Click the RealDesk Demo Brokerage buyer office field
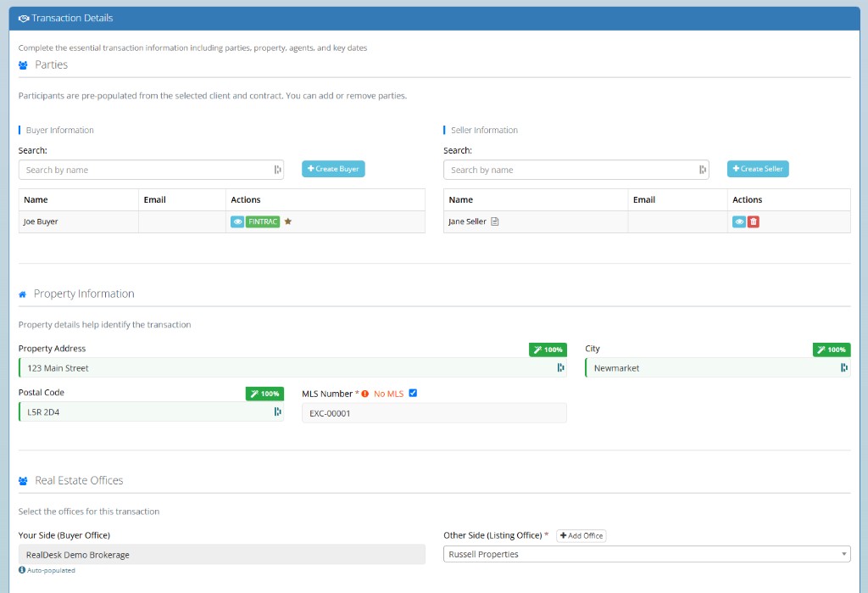Image resolution: width=868 pixels, height=593 pixels. pyautogui.click(x=222, y=554)
